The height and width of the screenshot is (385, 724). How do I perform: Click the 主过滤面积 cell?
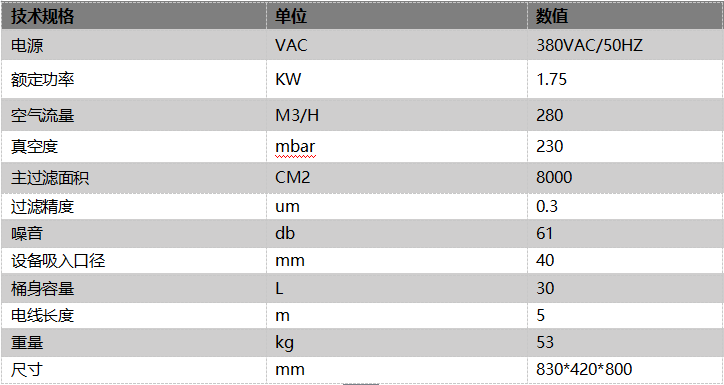(133, 177)
